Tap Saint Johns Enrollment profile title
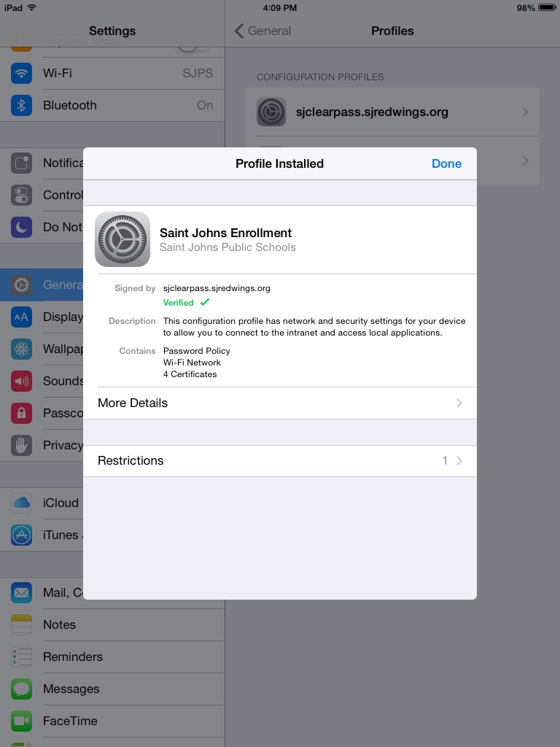The image size is (560, 747). (x=226, y=233)
